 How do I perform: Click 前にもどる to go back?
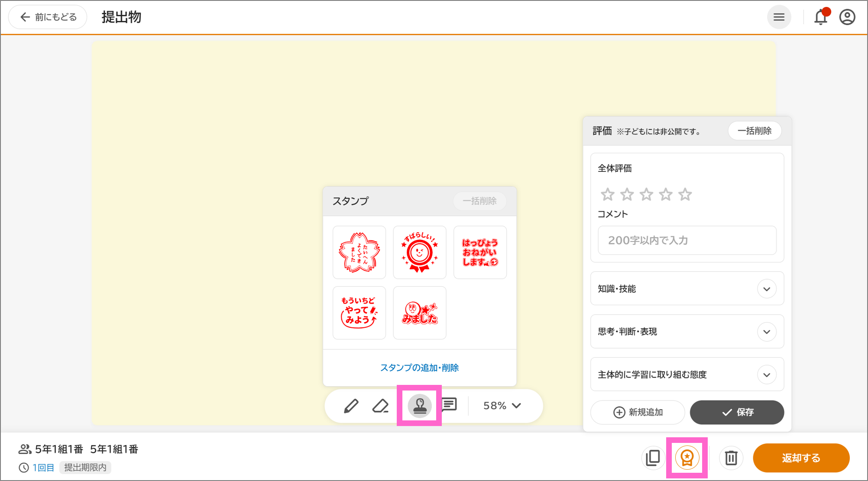[47, 16]
